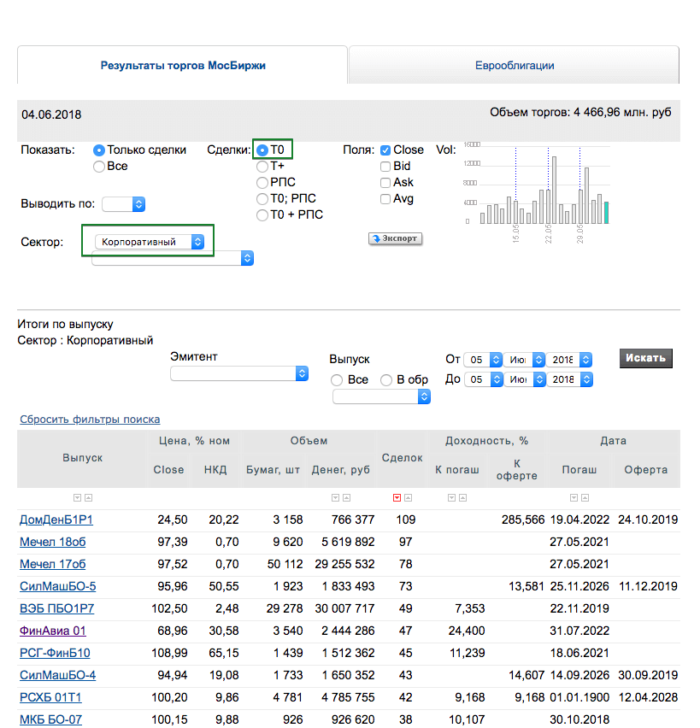Choose the РПС deals option
The width and height of the screenshot is (700, 728).
pyautogui.click(x=262, y=183)
